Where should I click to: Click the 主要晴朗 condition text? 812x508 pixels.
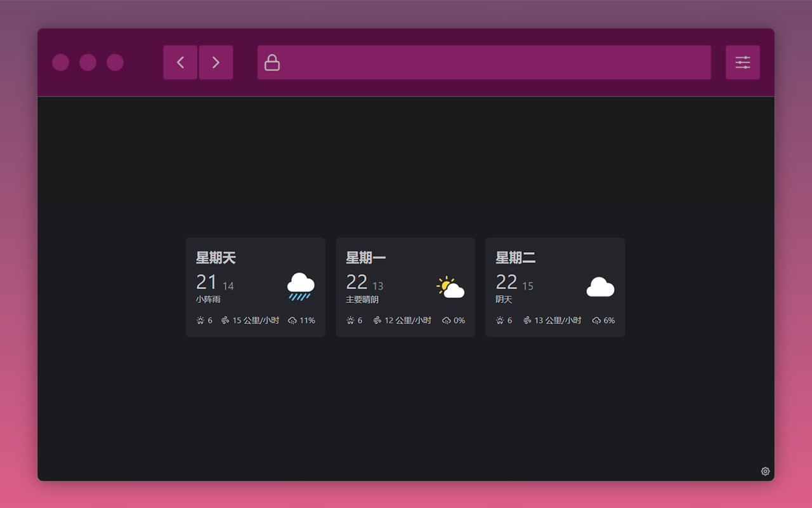(362, 300)
